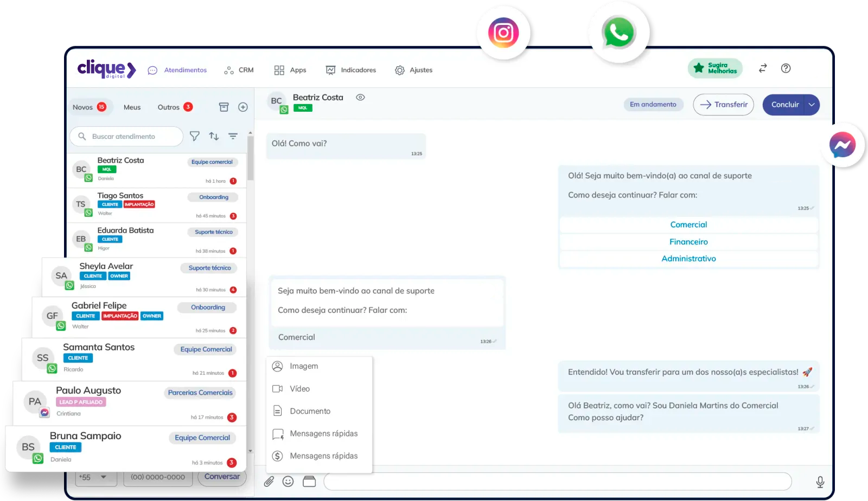The image size is (868, 501).
Task: Select Documento from the attachment menu
Action: click(x=310, y=412)
